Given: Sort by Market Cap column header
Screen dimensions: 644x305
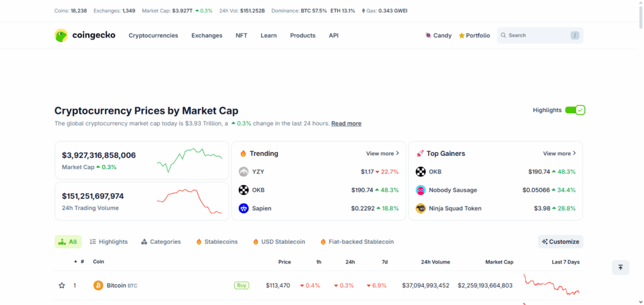Looking at the screenshot, I should (499, 262).
